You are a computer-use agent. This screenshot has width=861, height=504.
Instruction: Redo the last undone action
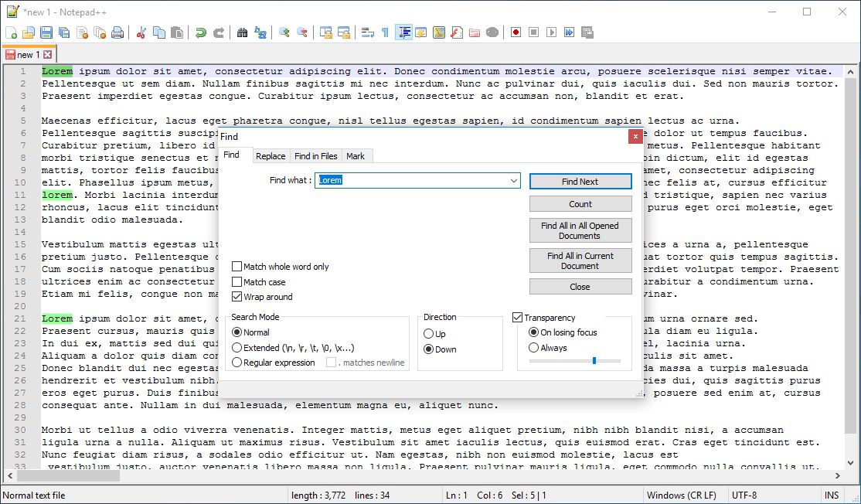point(219,33)
